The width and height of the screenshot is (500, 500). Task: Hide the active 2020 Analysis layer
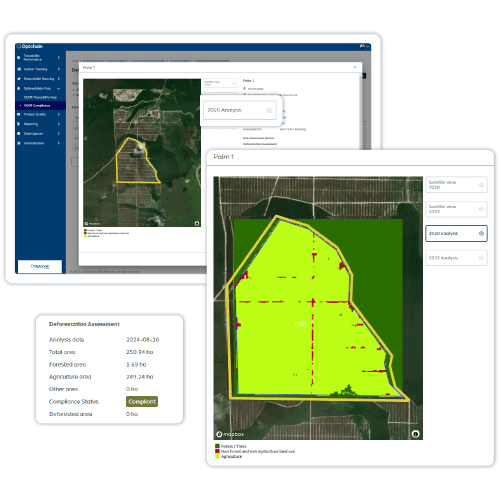(481, 233)
